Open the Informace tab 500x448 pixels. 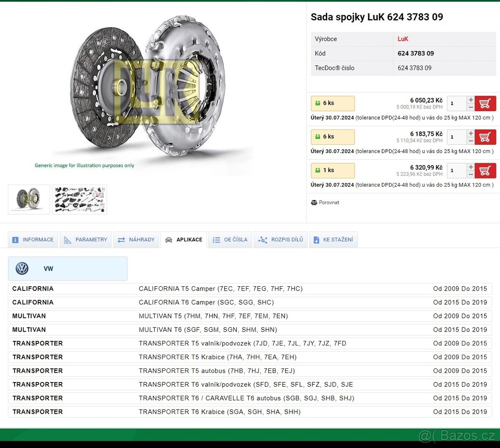(33, 240)
